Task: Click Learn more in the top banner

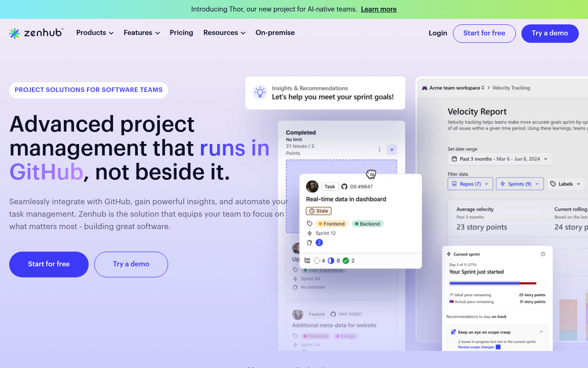Action: (x=379, y=9)
